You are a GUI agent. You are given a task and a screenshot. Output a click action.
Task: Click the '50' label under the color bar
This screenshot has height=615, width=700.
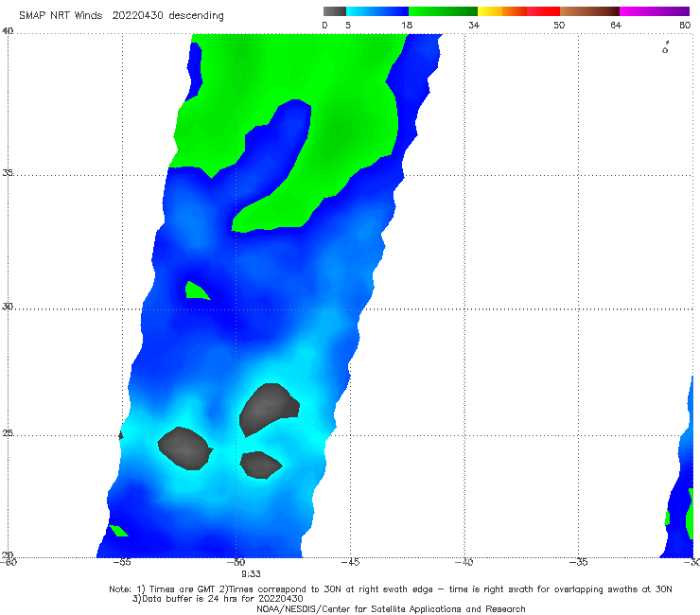[559, 26]
